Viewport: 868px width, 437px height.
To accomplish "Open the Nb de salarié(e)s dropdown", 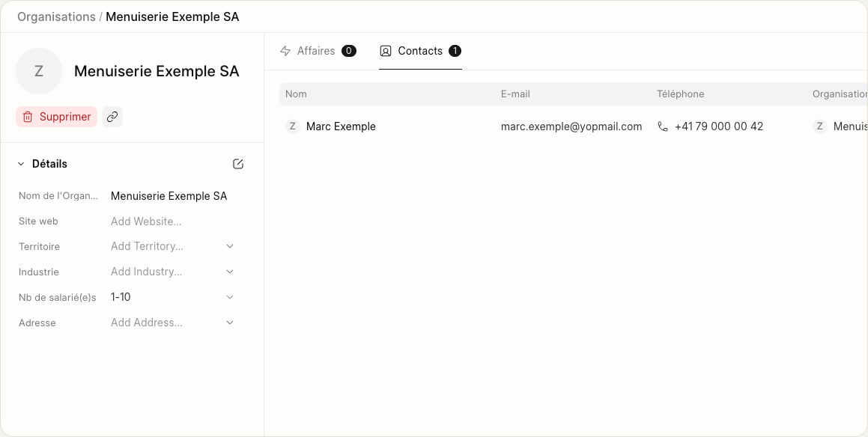I will [x=173, y=297].
